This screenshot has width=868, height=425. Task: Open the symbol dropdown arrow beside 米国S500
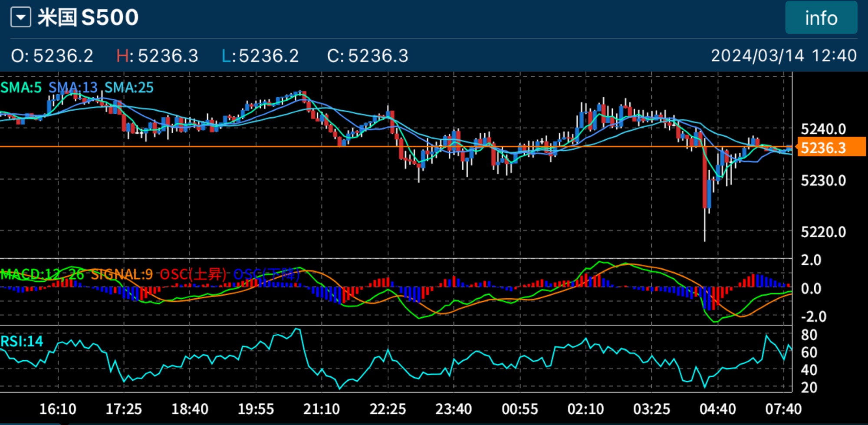tap(21, 18)
